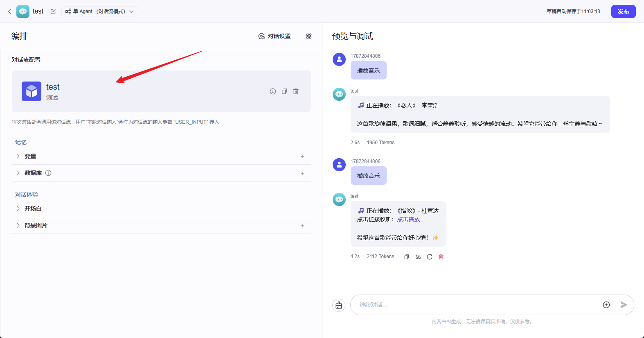Viewport: 644px width, 338px height.
Task: Click the 2112 Tokens text
Action: (x=380, y=256)
